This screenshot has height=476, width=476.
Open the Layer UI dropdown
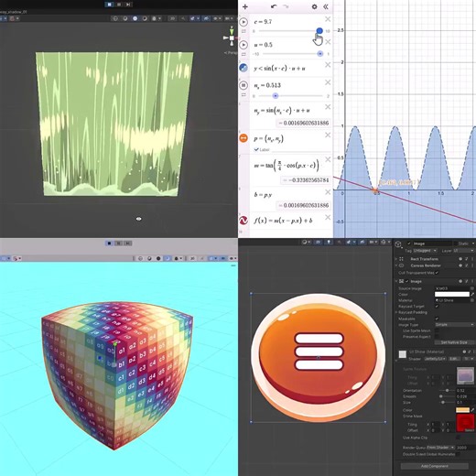tap(464, 251)
